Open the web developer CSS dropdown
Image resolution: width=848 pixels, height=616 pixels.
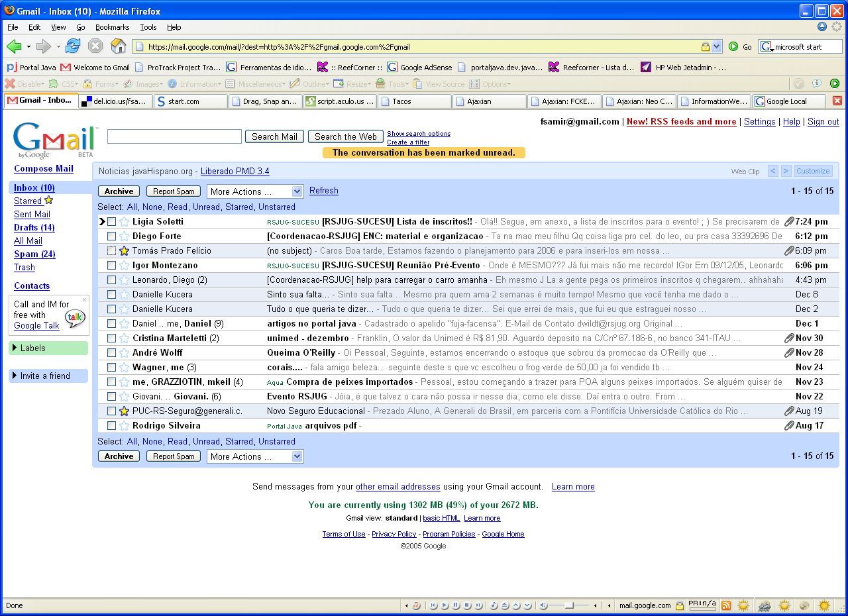[65, 84]
